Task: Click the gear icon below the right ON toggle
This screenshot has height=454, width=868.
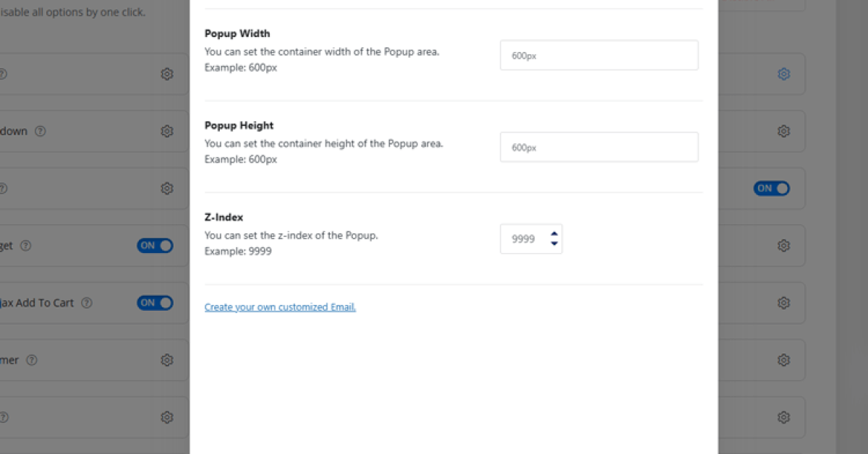Action: coord(784,246)
